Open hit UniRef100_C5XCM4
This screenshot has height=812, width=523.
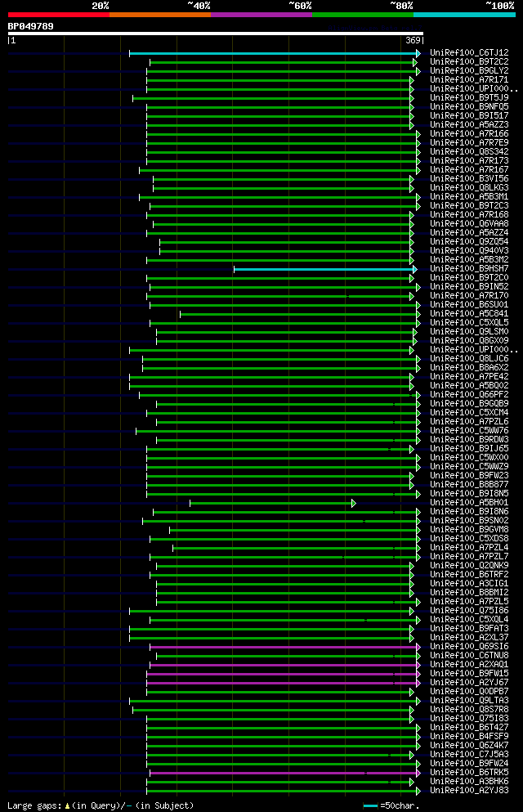point(469,413)
